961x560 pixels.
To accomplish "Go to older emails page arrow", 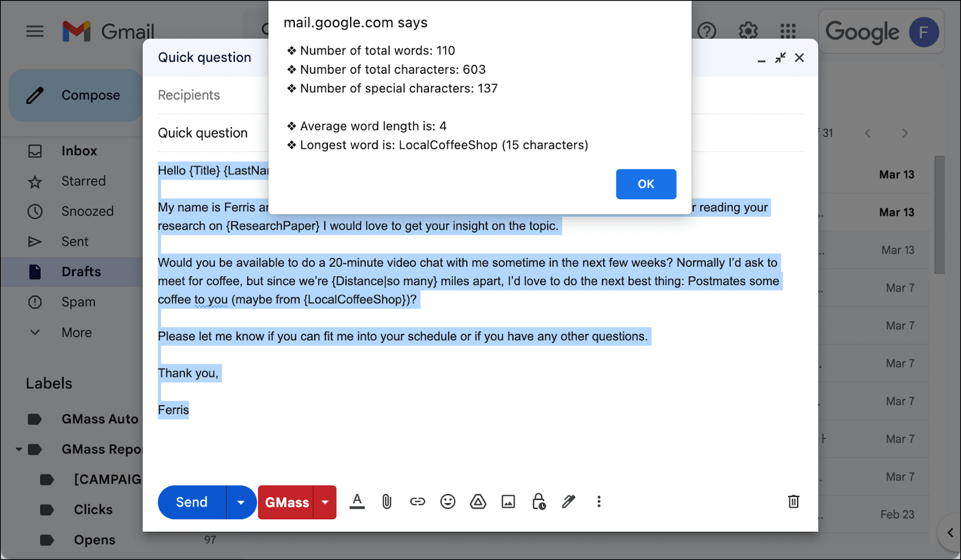I will [x=905, y=133].
